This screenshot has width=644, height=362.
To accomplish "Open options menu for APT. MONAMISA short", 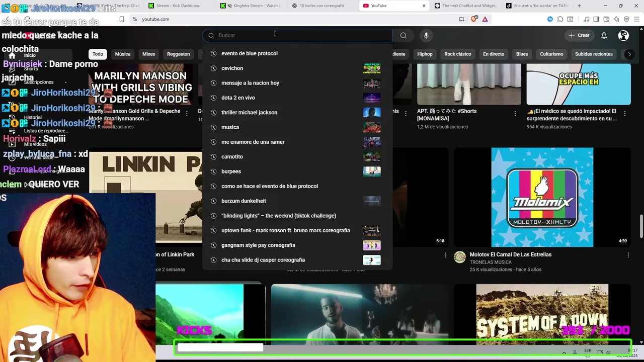I will pyautogui.click(x=515, y=114).
